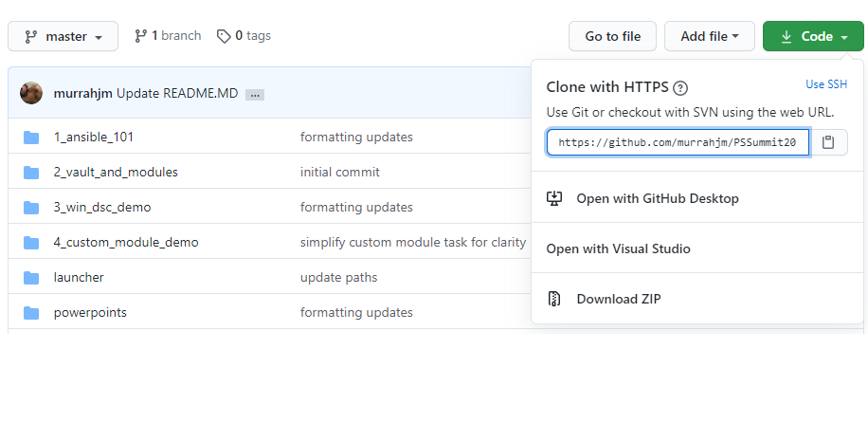Open the Update README.MD commit link

point(177,93)
